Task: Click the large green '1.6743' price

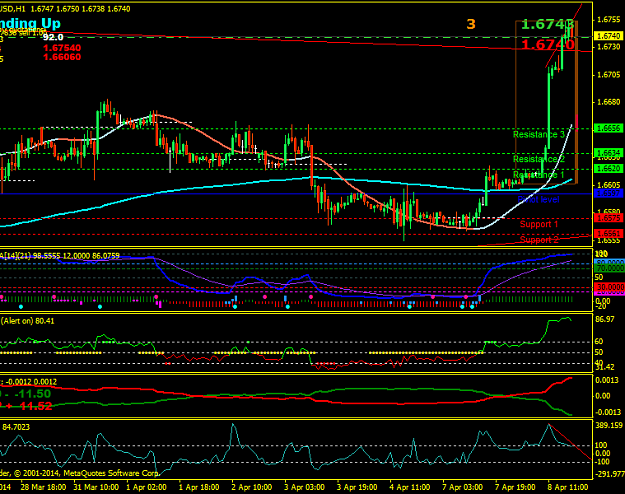Action: coord(547,25)
